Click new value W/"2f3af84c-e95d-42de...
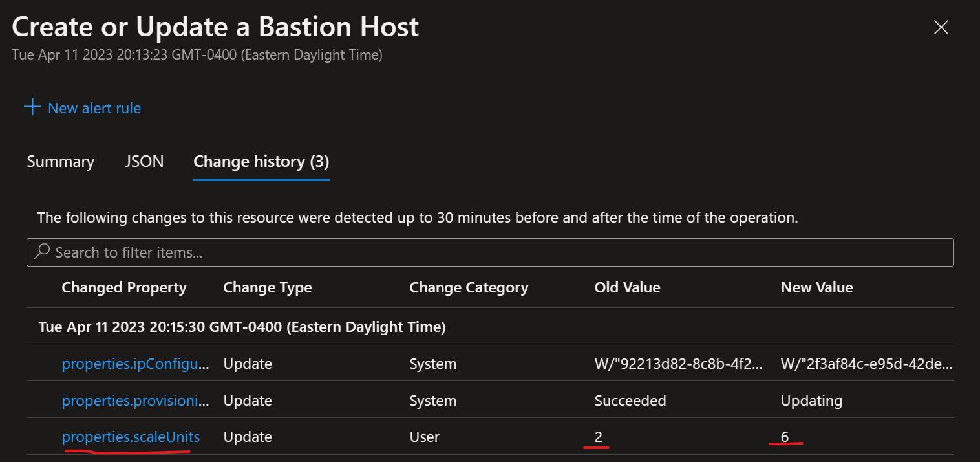The width and height of the screenshot is (980, 462). click(867, 364)
